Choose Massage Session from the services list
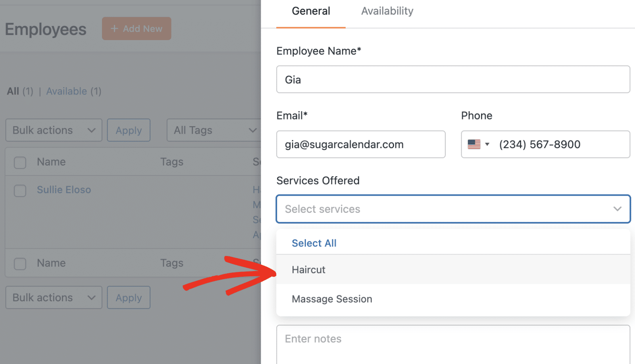Image resolution: width=635 pixels, height=364 pixels. point(332,299)
